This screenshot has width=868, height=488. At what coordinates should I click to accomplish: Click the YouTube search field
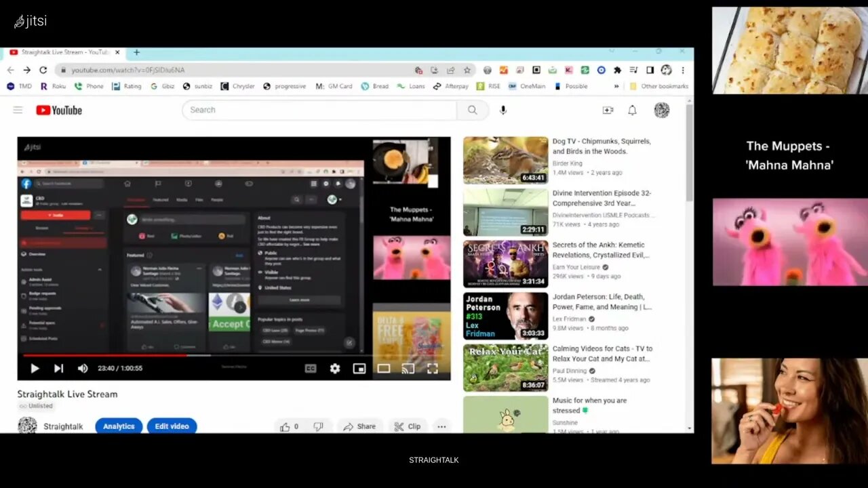tap(319, 110)
